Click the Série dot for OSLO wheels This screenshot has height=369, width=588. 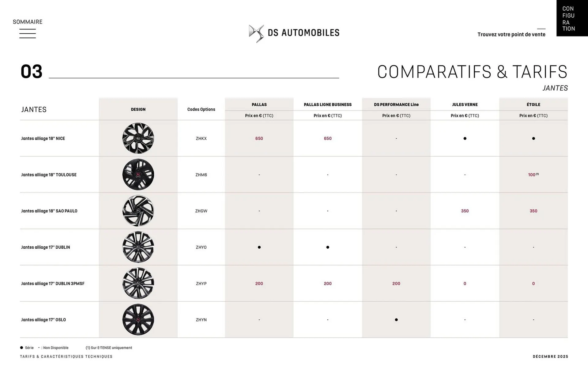click(396, 320)
